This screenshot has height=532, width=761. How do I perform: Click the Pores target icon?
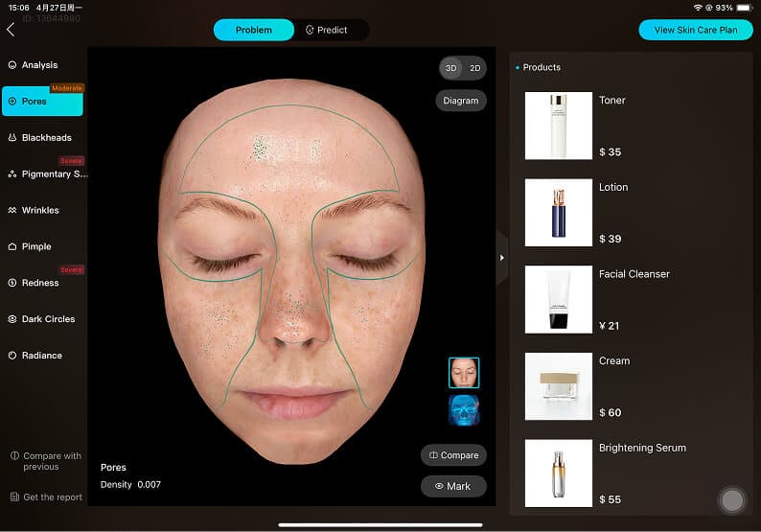coord(12,102)
